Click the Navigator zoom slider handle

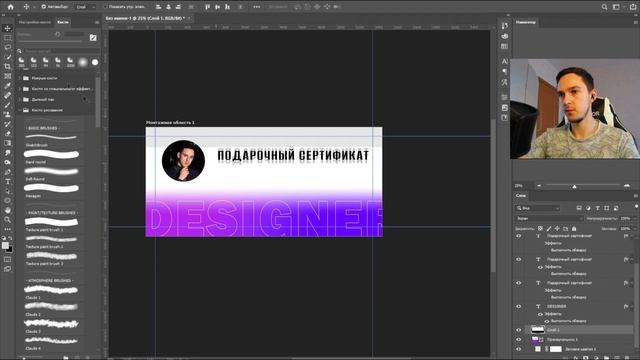click(x=574, y=187)
